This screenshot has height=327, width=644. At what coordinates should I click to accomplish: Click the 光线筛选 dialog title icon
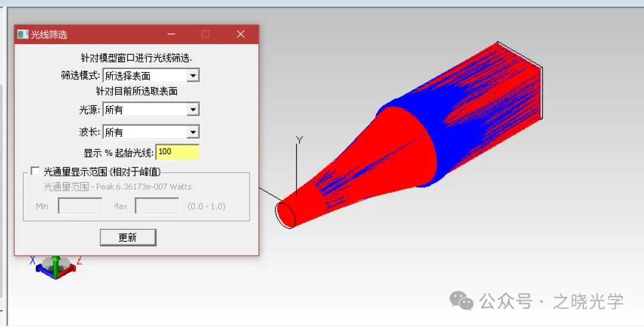coord(23,35)
